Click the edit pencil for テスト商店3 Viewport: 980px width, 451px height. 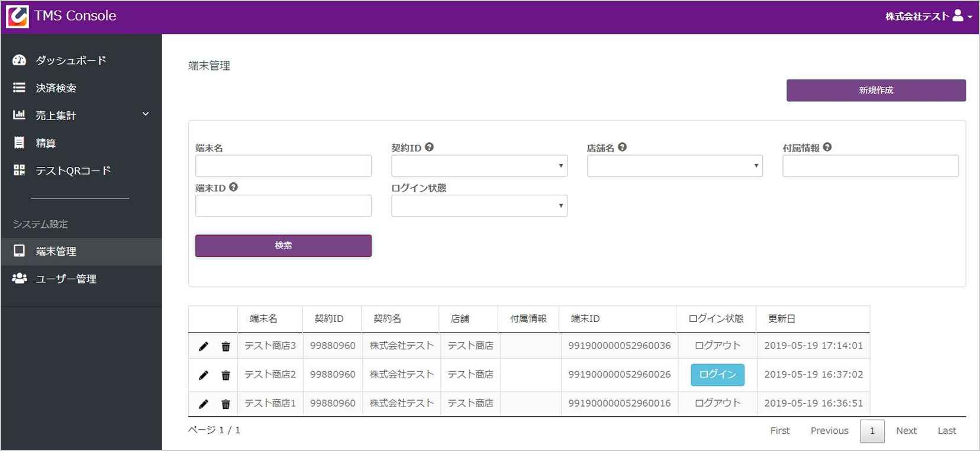point(204,346)
